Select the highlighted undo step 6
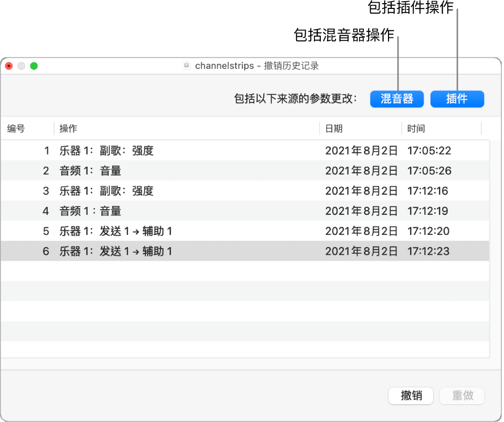This screenshot has height=422, width=504. (x=157, y=251)
